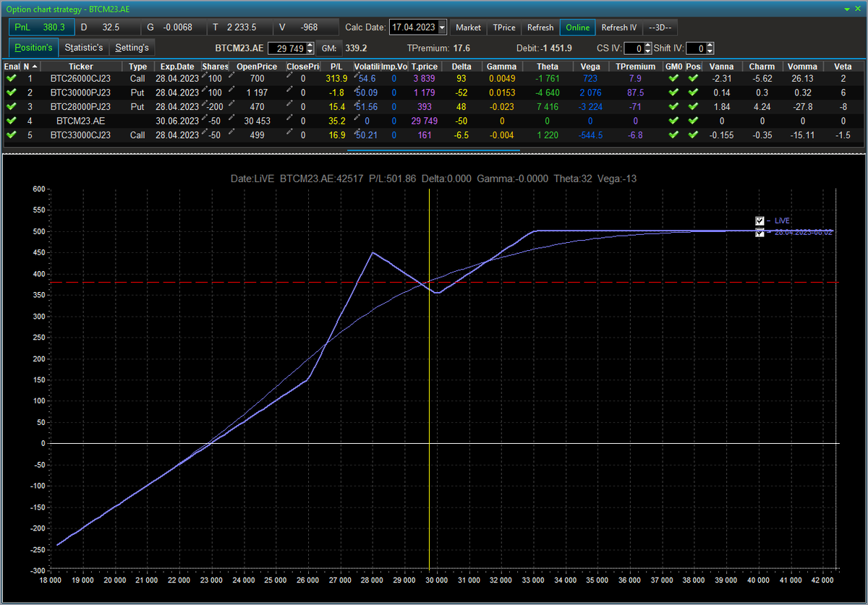Toggle GM0 checkmark in BTC26000CJ23 row
The height and width of the screenshot is (605, 868).
coord(673,78)
